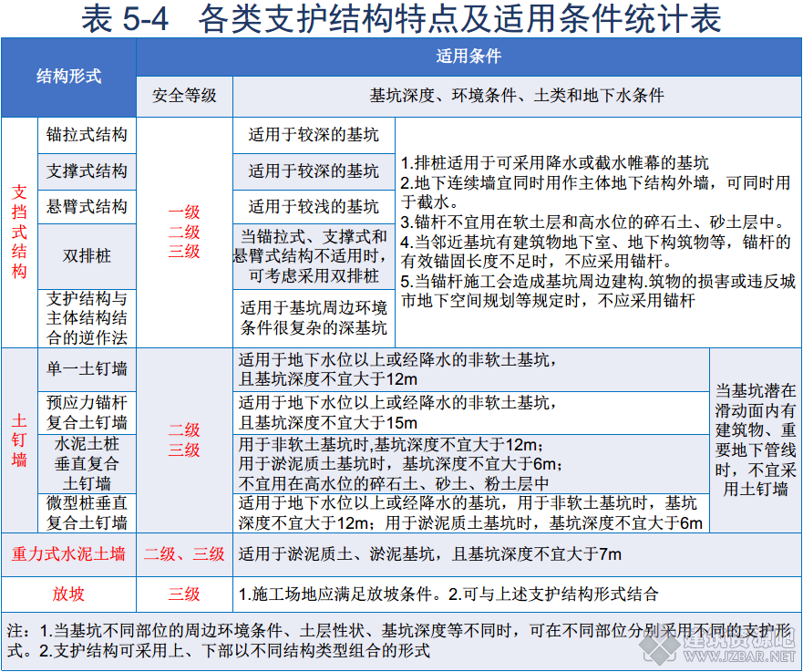Click the red 二级 三级 cell for 土钉墙
803x672 pixels.
[x=184, y=440]
